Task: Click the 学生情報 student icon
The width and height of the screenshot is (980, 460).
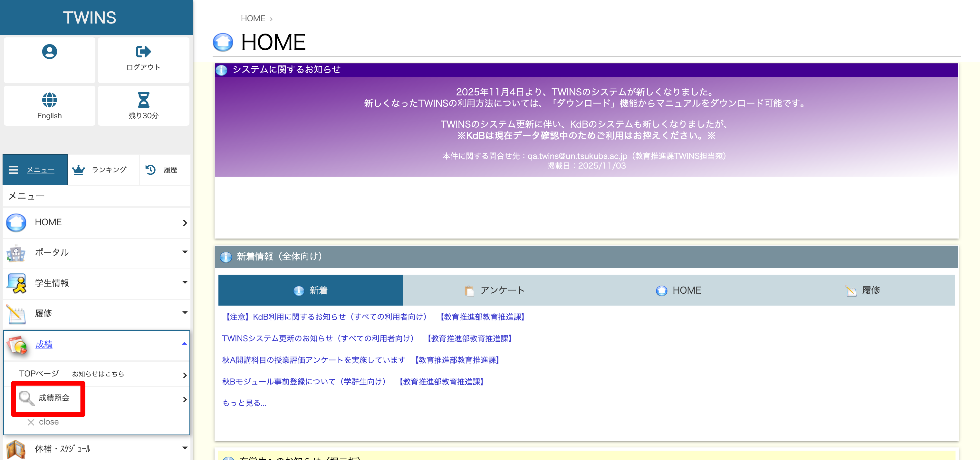Action: [x=16, y=283]
